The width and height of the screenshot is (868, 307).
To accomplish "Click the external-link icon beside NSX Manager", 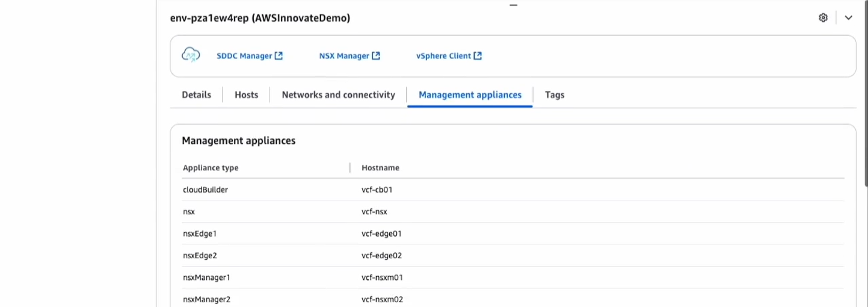I will (x=376, y=55).
